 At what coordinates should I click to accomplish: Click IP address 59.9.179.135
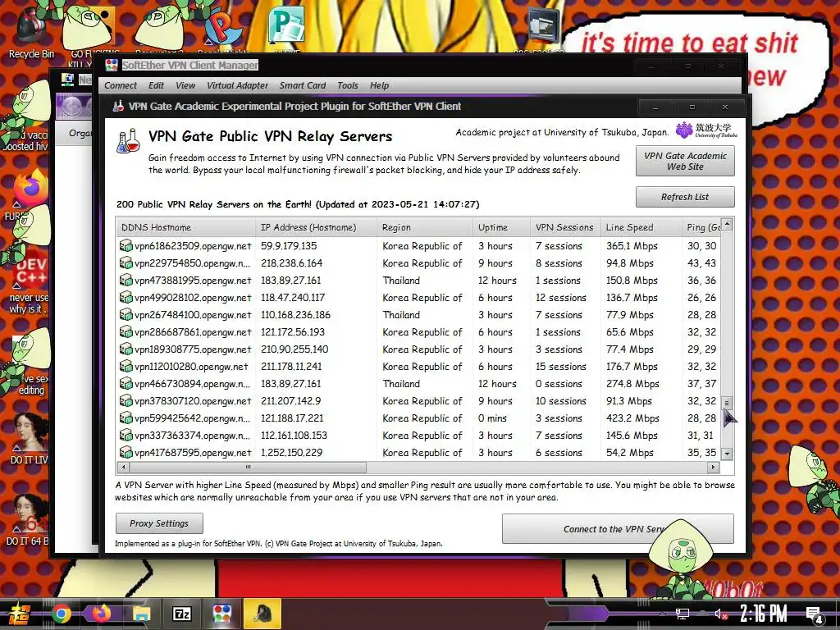(x=289, y=246)
